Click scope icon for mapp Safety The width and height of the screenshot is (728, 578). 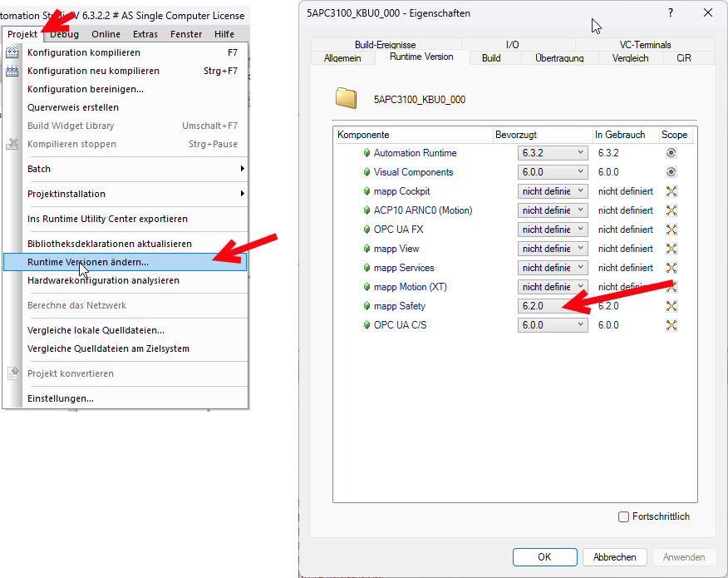click(671, 306)
